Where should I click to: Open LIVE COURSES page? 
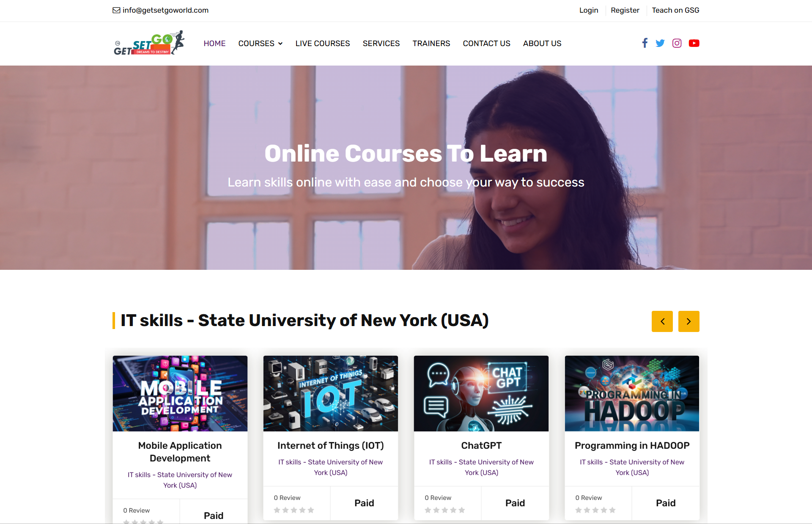tap(322, 44)
